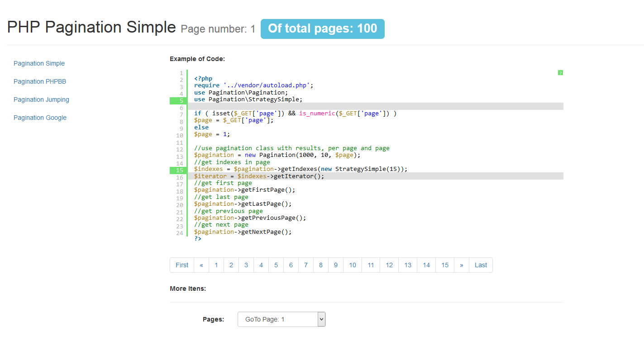This screenshot has width=644, height=350.
Task: Open the Pagination Jumping sidebar link
Action: (x=41, y=99)
